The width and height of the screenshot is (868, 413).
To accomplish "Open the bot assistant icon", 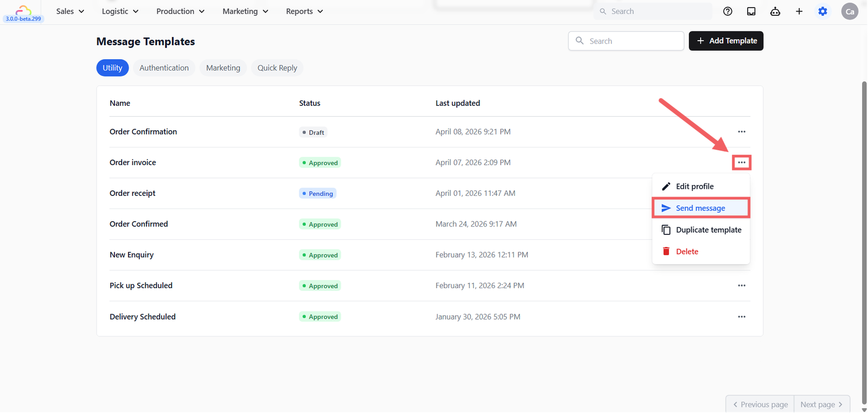I will pos(775,11).
